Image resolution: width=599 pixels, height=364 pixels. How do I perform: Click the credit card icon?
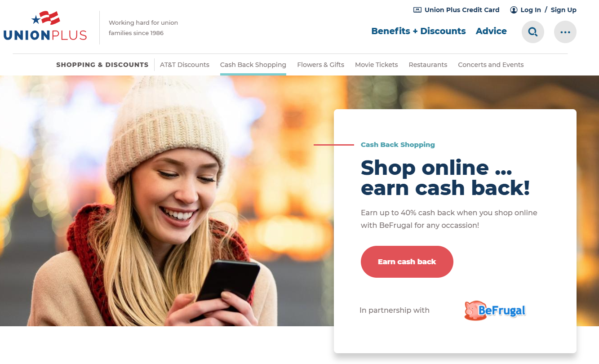[x=417, y=10]
